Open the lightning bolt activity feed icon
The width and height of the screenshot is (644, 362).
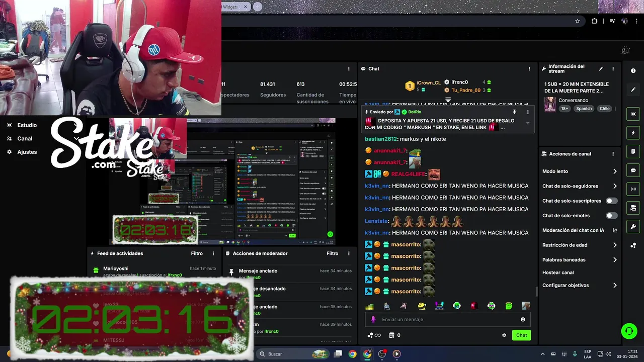pyautogui.click(x=633, y=133)
